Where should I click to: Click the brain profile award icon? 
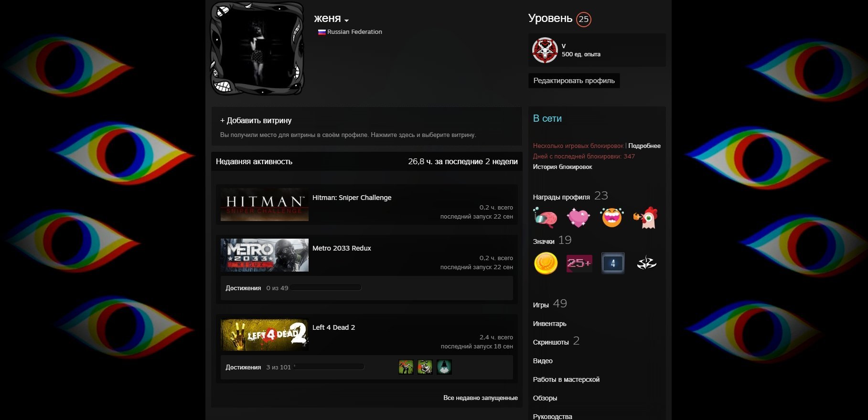click(546, 218)
